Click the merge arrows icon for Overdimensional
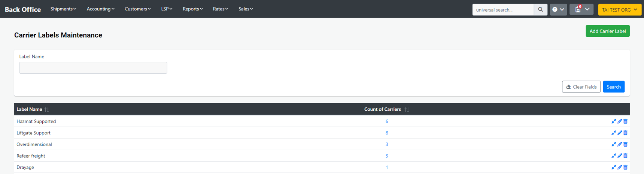 pyautogui.click(x=614, y=144)
